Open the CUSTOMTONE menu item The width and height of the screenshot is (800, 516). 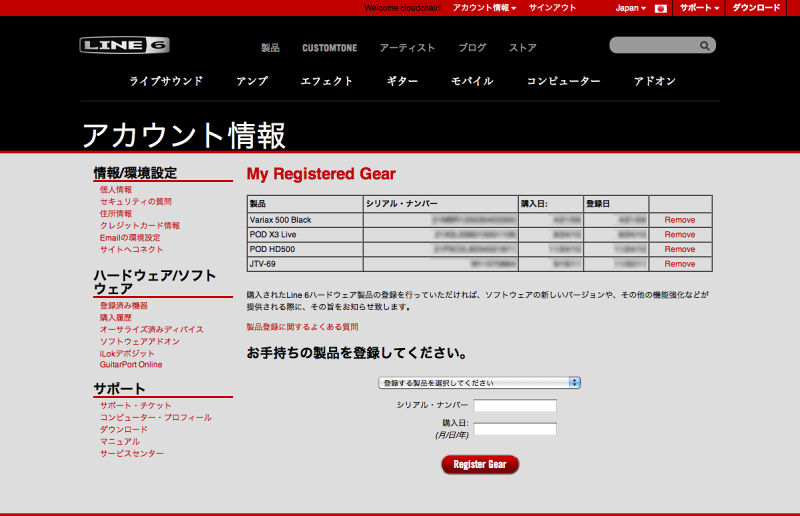330,47
